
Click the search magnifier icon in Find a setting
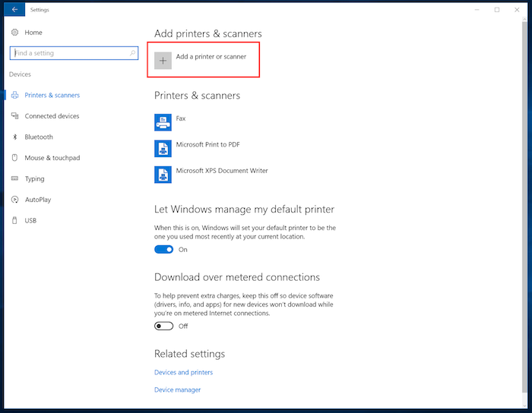click(132, 53)
